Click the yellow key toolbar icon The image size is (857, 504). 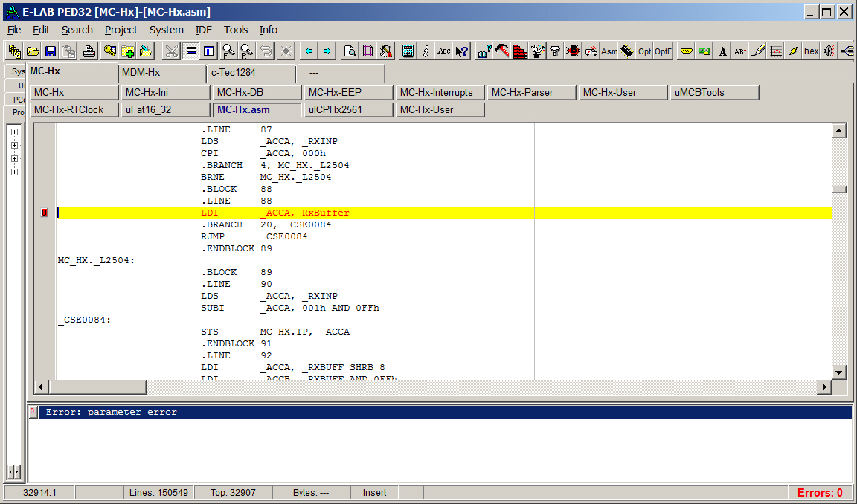coord(110,51)
